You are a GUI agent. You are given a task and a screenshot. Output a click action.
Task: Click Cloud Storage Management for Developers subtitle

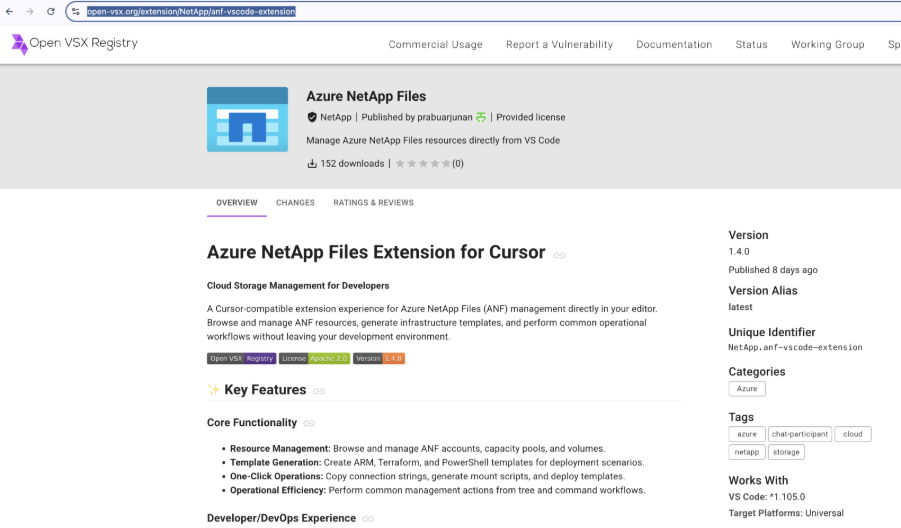(298, 286)
